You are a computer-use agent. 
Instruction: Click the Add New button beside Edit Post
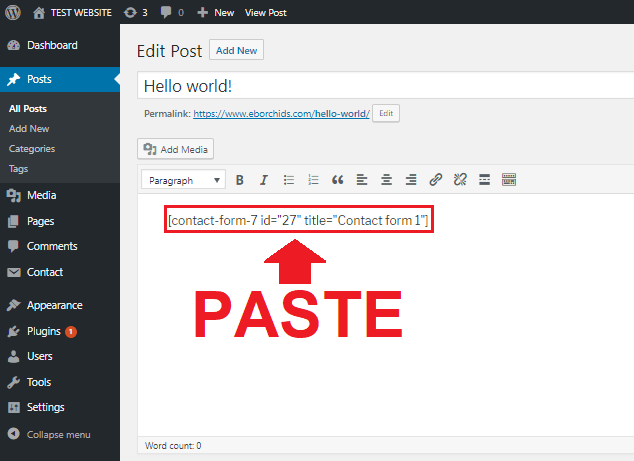pyautogui.click(x=237, y=50)
